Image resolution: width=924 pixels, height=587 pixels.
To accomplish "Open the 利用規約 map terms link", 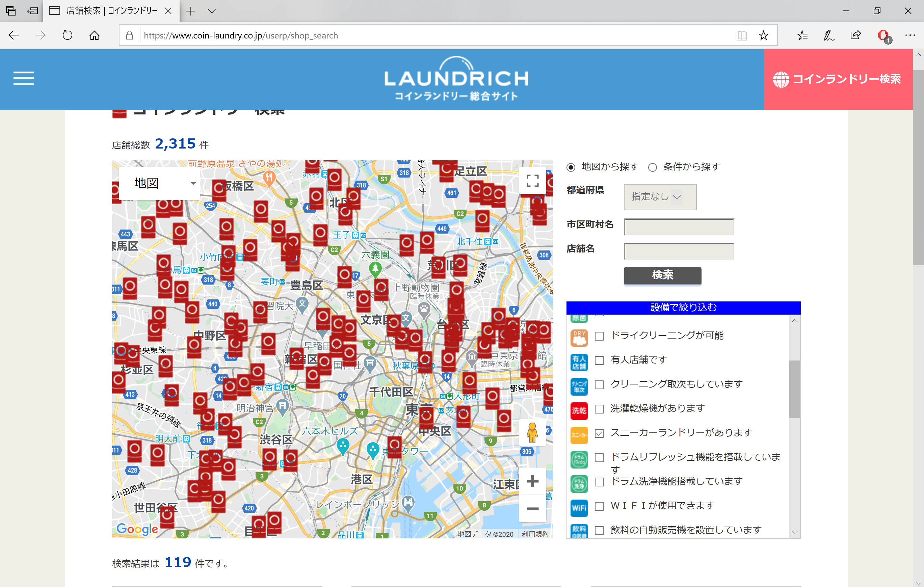I will (535, 534).
